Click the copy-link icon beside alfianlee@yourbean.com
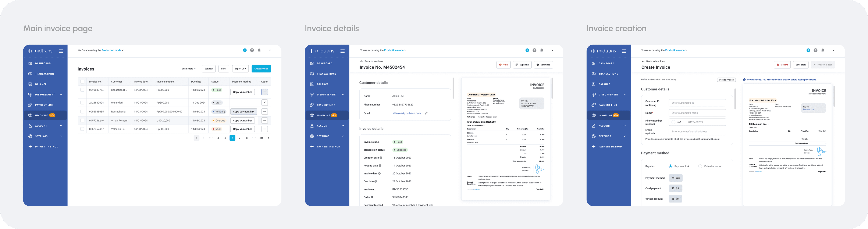868x229 pixels. 426,113
